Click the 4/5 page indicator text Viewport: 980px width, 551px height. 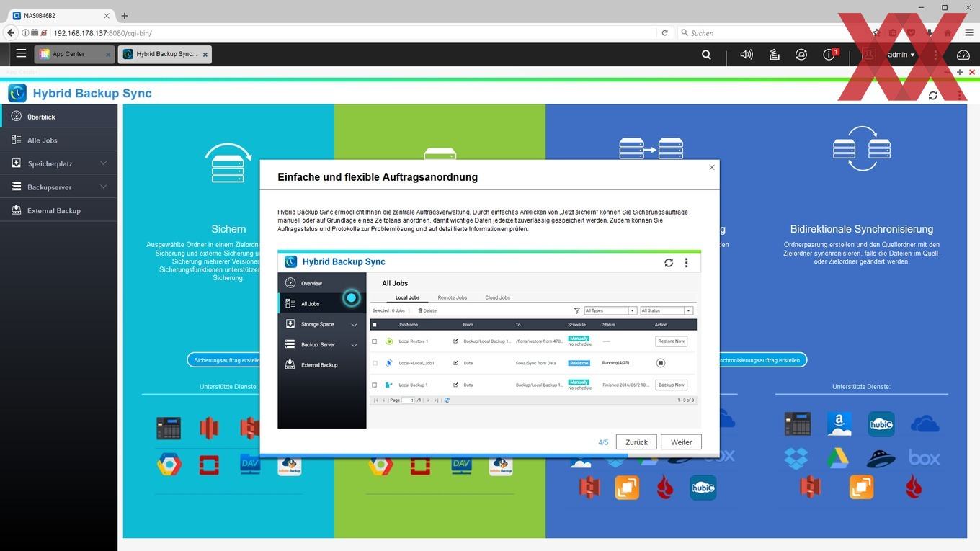tap(603, 442)
